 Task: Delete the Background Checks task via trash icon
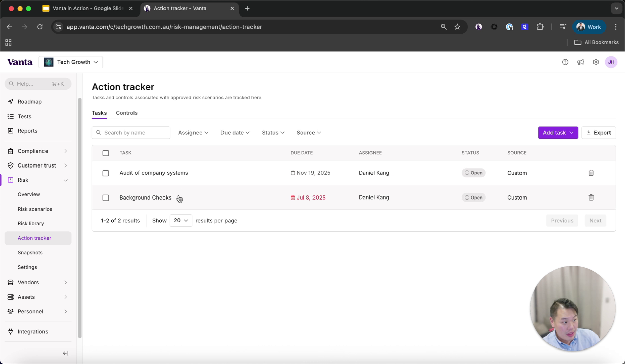pyautogui.click(x=591, y=197)
